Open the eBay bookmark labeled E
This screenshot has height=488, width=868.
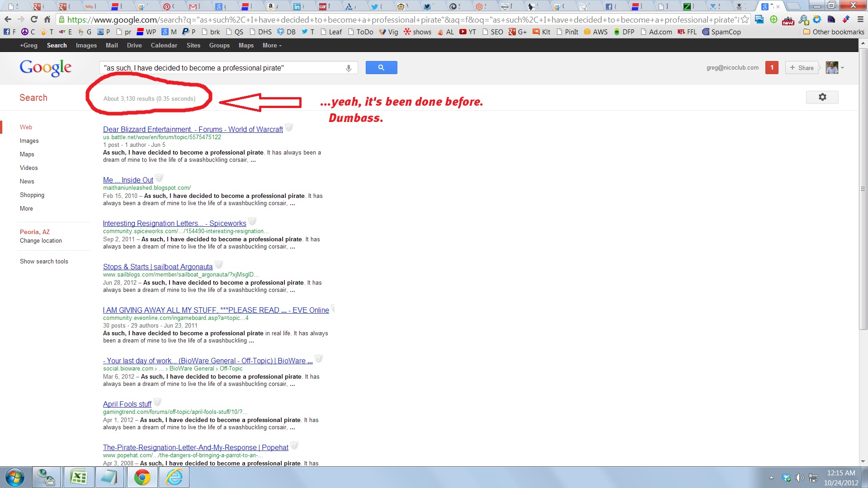[65, 32]
